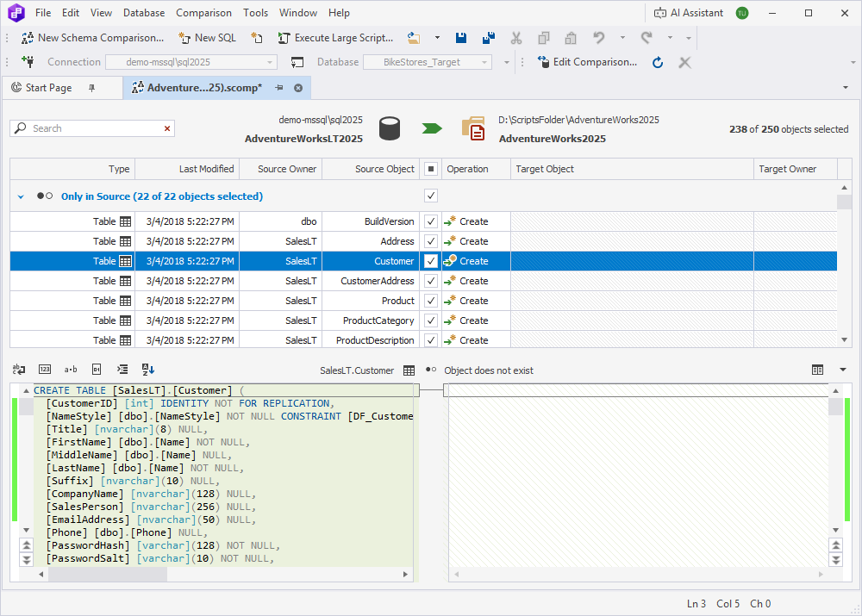Click the 123 line numbers icon
Screen dimensions: 862x616
pos(45,370)
